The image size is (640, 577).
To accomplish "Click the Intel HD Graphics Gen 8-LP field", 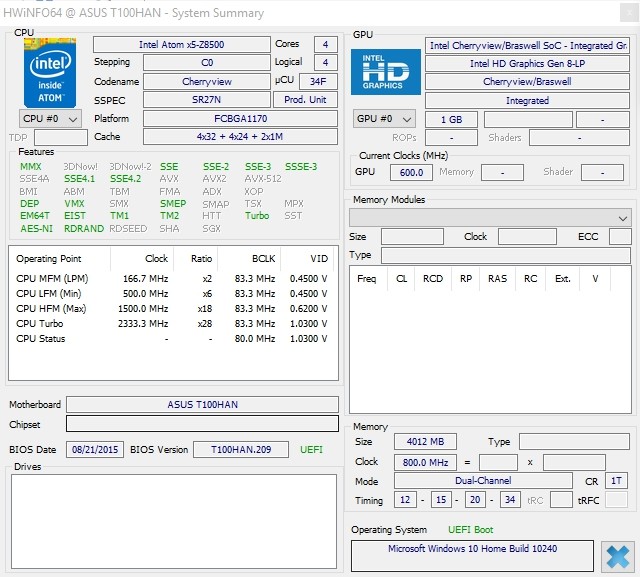I will pos(527,64).
